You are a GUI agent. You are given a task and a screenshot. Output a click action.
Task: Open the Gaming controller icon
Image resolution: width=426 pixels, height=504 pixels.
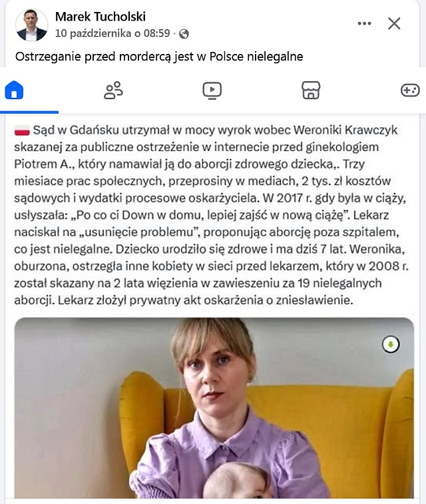[409, 90]
